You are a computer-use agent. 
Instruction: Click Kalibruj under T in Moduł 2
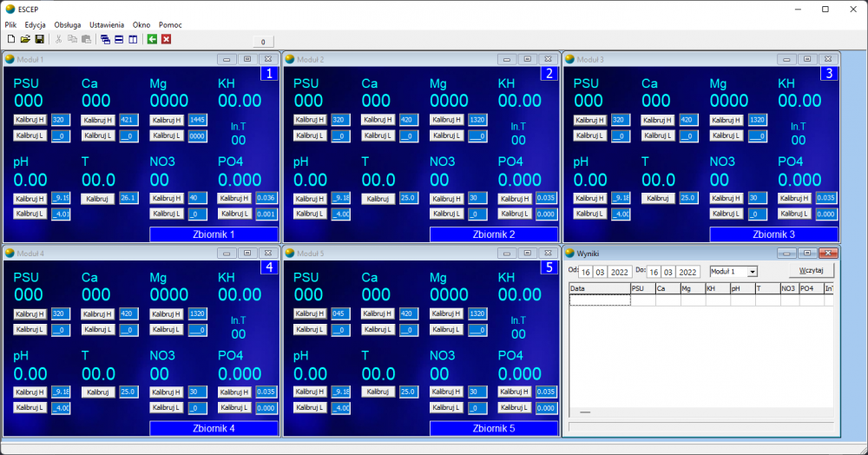pos(379,198)
